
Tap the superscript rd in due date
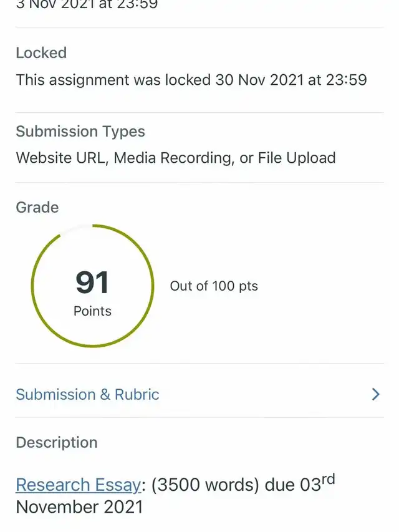point(327,478)
